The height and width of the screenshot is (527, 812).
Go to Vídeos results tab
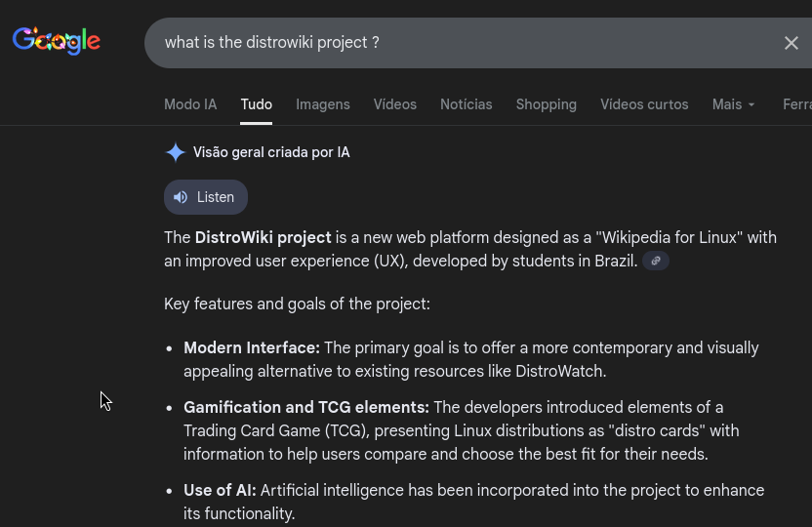394,104
